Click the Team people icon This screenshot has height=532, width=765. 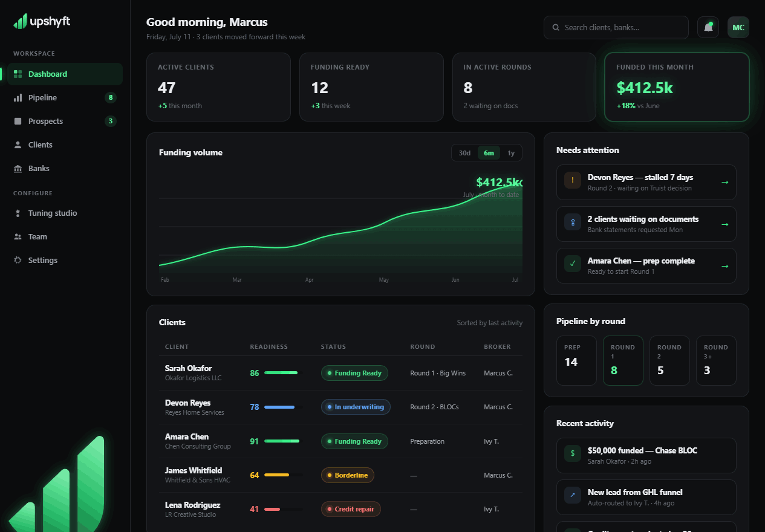pos(18,236)
